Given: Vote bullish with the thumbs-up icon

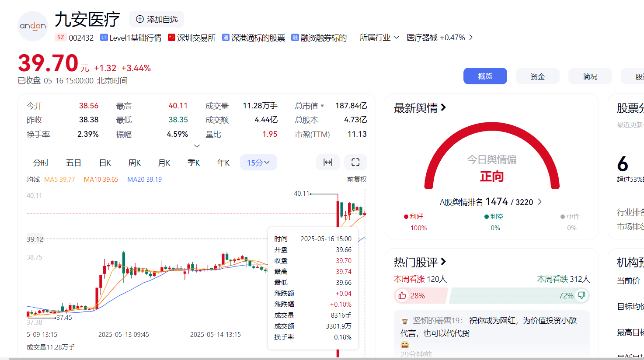Looking at the screenshot, I should 402,296.
